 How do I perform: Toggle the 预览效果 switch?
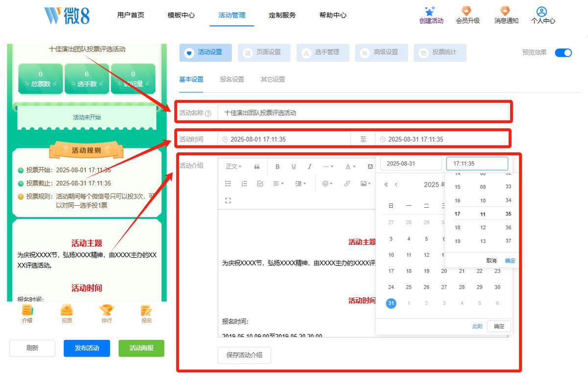click(563, 53)
